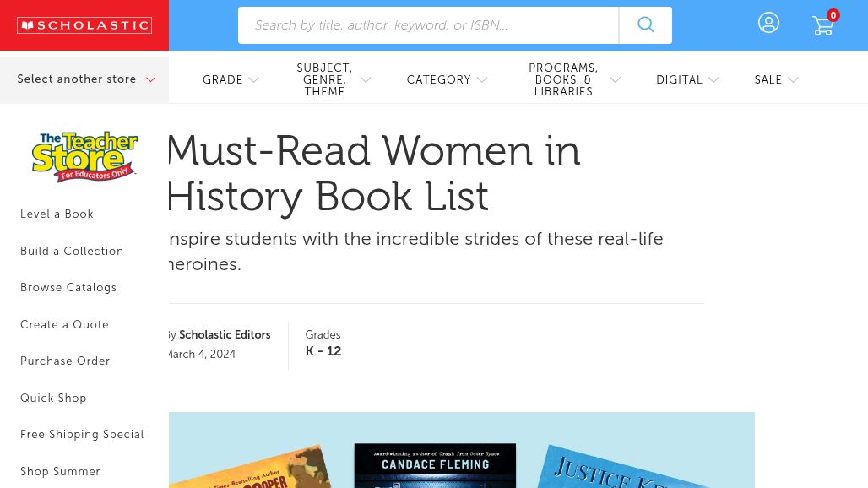Screen dimensions: 868x488
Task: Focus the search by title field
Action: (x=428, y=24)
